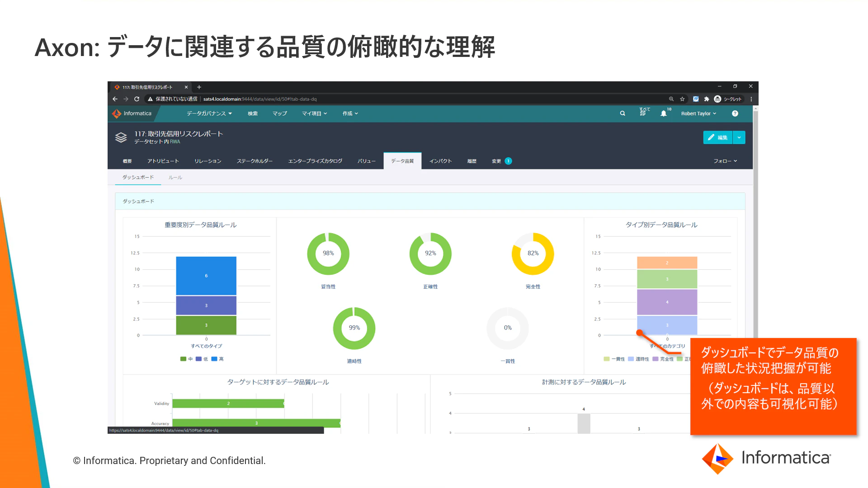Screen dimensions: 868x488
Task: Click the browser back arrow
Action: [x=115, y=99]
